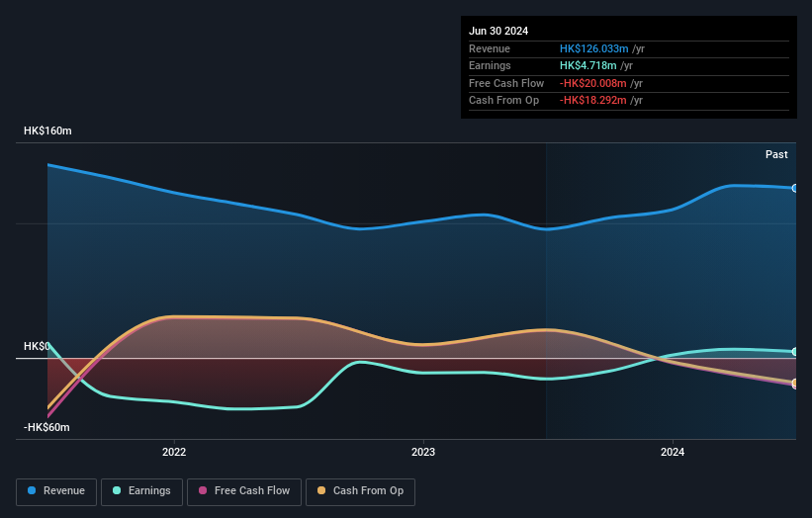Click the 2024 x-axis label

(673, 453)
